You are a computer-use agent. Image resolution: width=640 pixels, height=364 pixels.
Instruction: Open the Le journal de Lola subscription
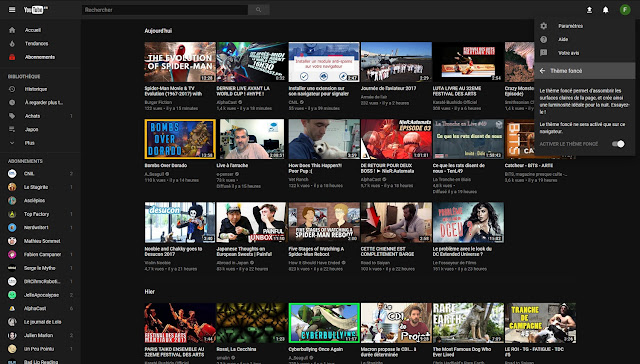point(42,322)
